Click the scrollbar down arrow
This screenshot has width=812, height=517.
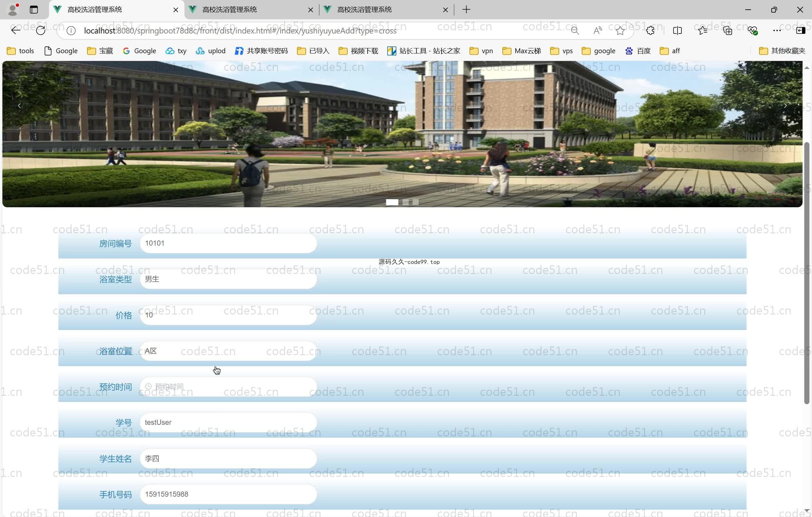[x=807, y=511]
